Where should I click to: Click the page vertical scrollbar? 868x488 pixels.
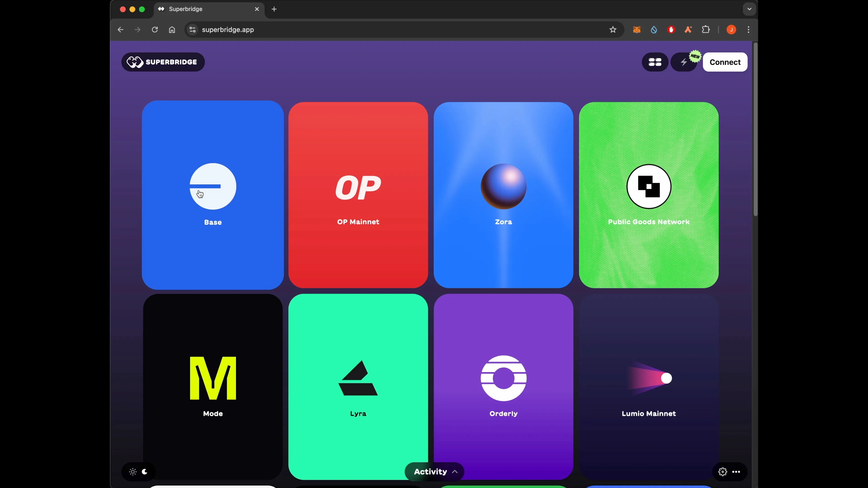pos(755,129)
